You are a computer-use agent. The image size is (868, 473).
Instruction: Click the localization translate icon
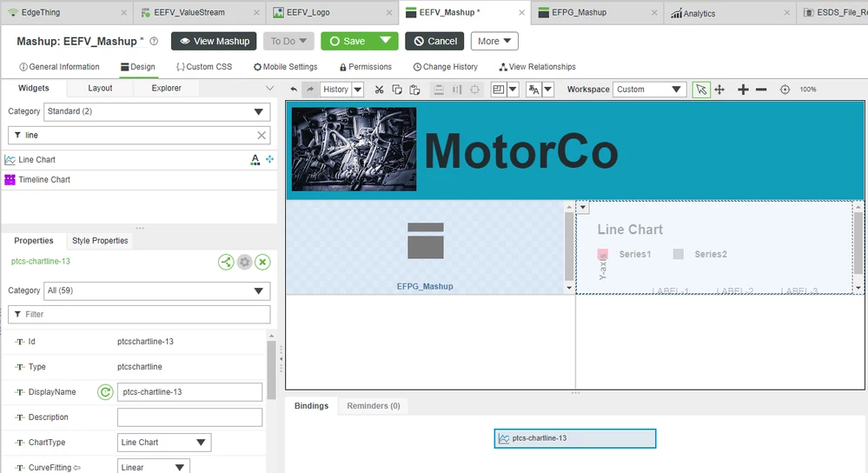pos(533,90)
